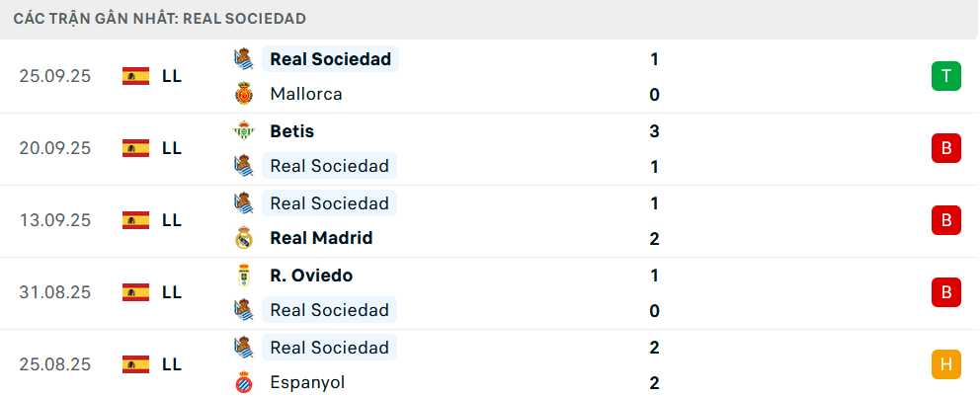Click the Betis club crest icon
Viewport: 980px width, 397px height.
click(x=243, y=130)
